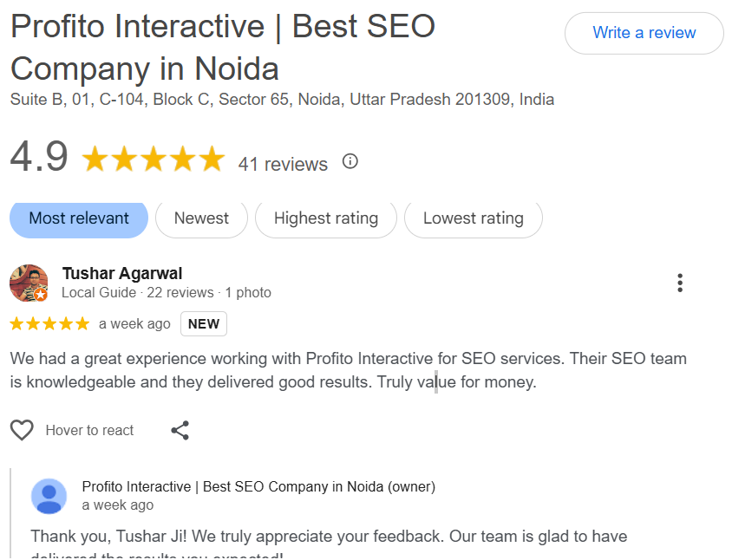Select the Most relevant sorting tab
The height and width of the screenshot is (560, 732).
click(x=78, y=218)
